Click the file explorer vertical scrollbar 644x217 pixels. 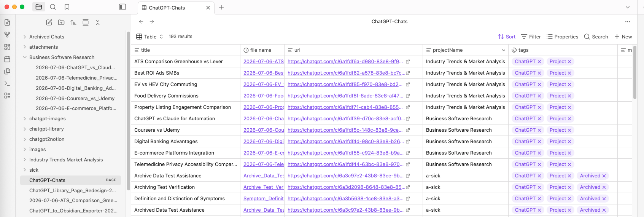pyautogui.click(x=128, y=110)
